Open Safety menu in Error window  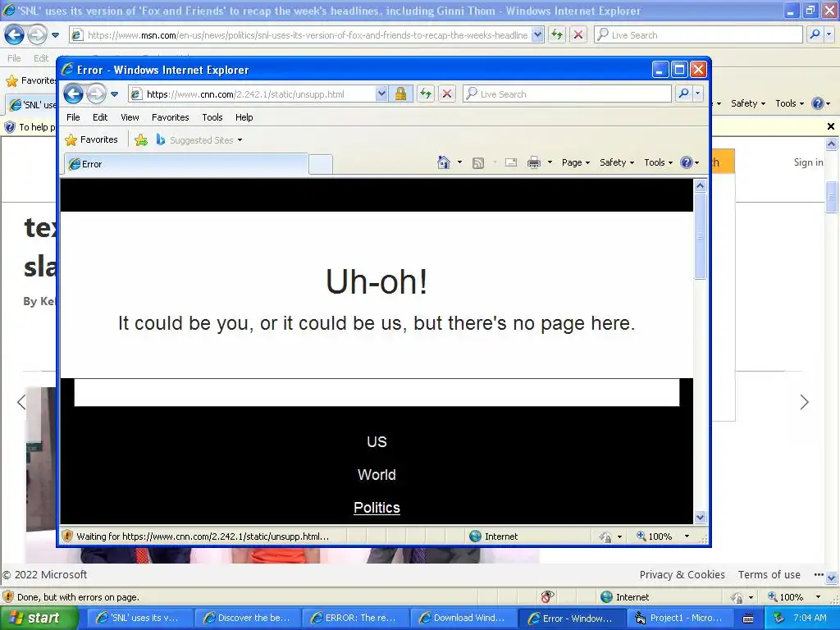pos(617,162)
